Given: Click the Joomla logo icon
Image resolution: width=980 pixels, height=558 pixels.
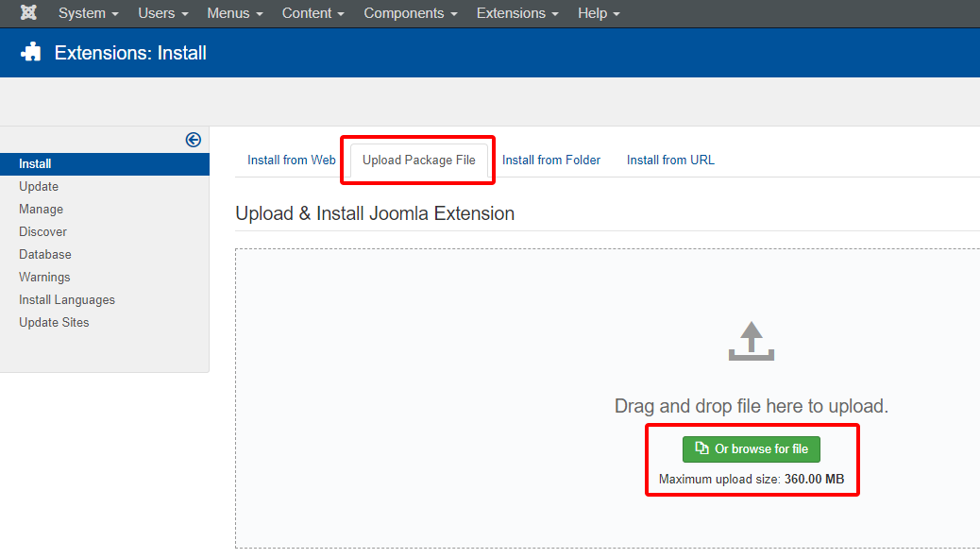Looking at the screenshot, I should pos(27,13).
